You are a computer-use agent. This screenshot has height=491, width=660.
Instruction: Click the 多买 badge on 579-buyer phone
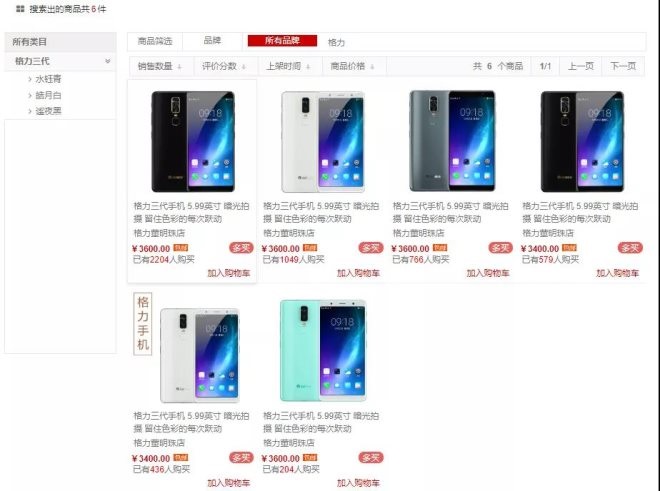click(x=630, y=248)
